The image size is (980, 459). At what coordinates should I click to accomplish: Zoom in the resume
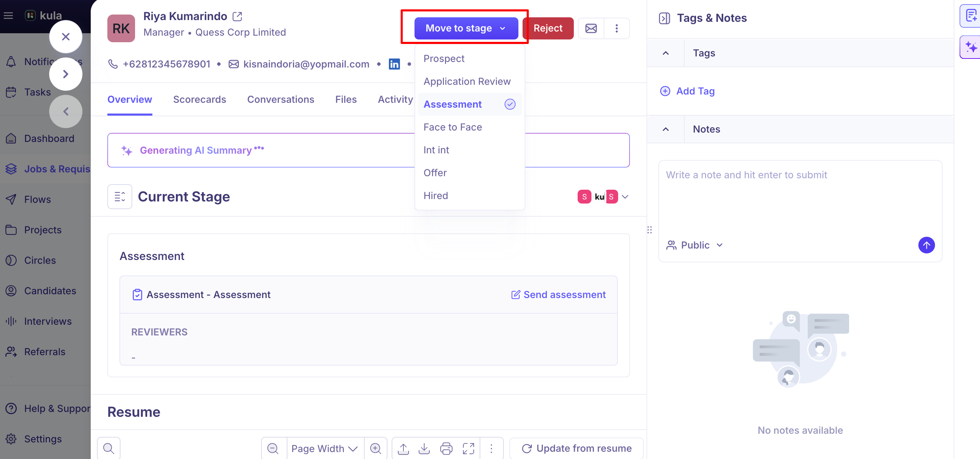coord(375,448)
